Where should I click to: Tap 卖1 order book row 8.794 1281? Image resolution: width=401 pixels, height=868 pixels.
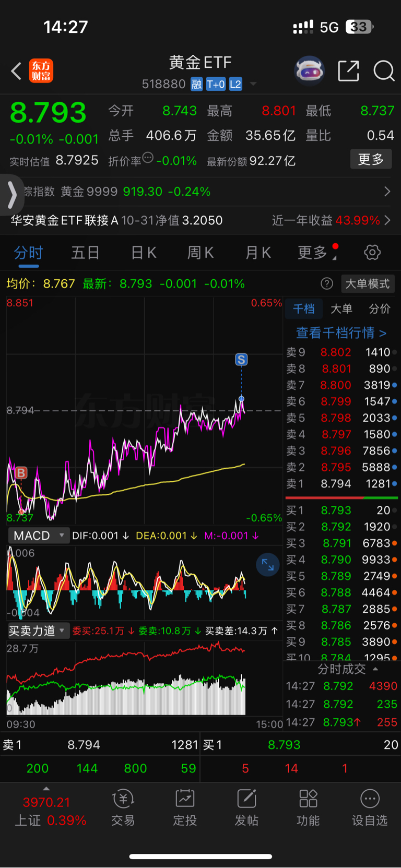pyautogui.click(x=341, y=484)
